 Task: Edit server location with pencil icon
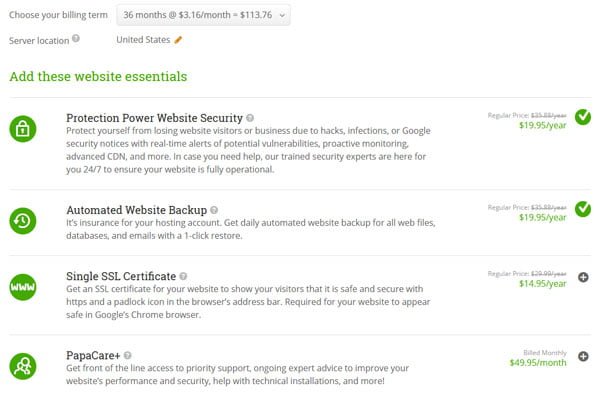tap(178, 39)
